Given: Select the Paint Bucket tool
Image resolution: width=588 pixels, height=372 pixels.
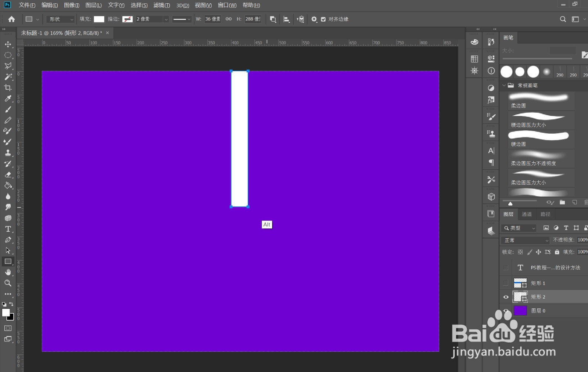Looking at the screenshot, I should point(8,185).
